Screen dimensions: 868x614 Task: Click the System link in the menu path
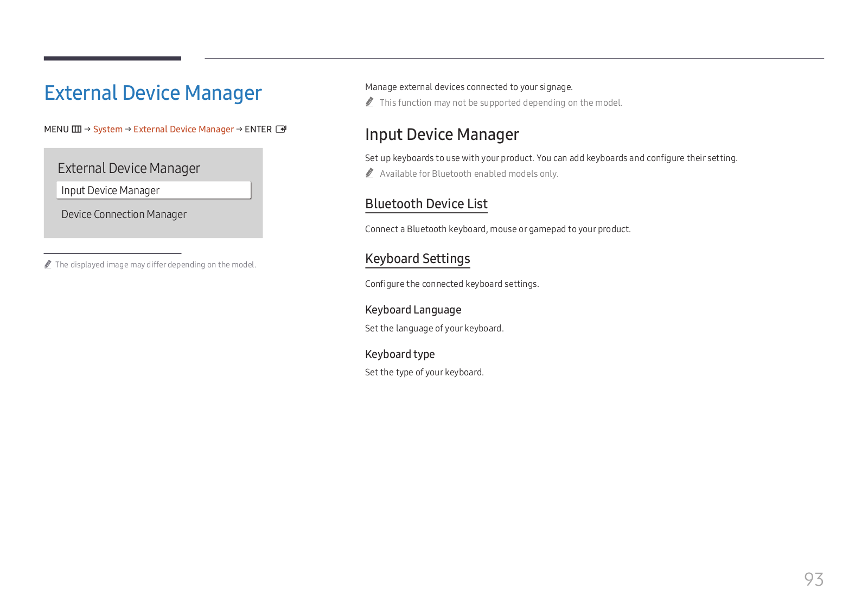108,129
